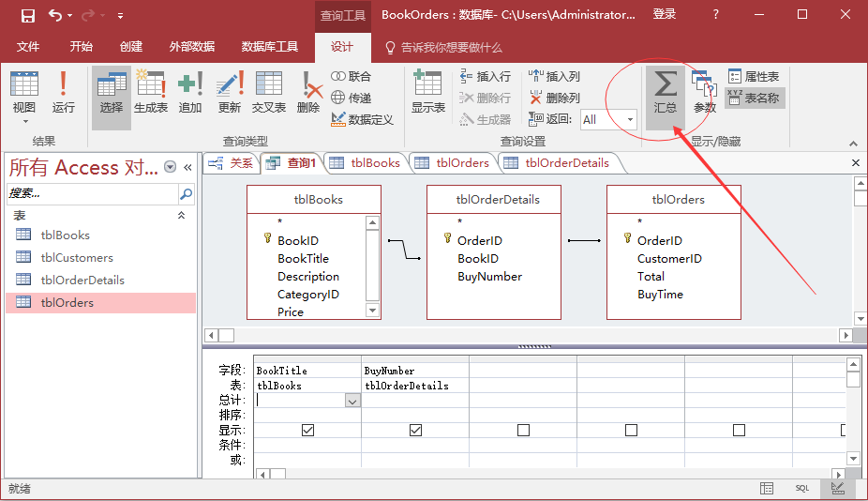This screenshot has width=868, height=501.
Task: Toggle the Totals (汇总) sigma icon
Action: [665, 93]
